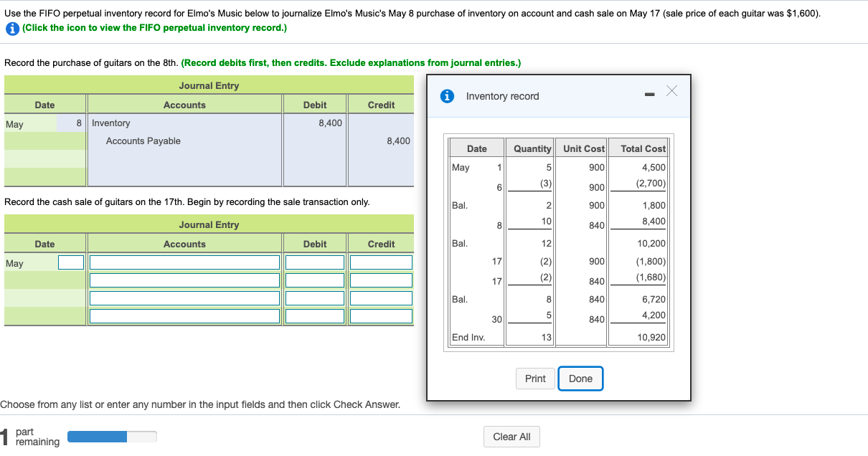Click the Done button

(580, 378)
